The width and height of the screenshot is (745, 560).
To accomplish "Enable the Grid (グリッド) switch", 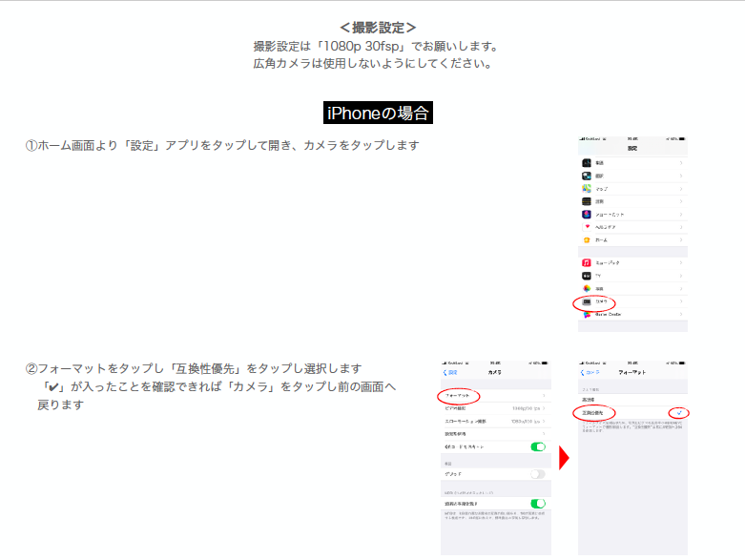I will [538, 474].
